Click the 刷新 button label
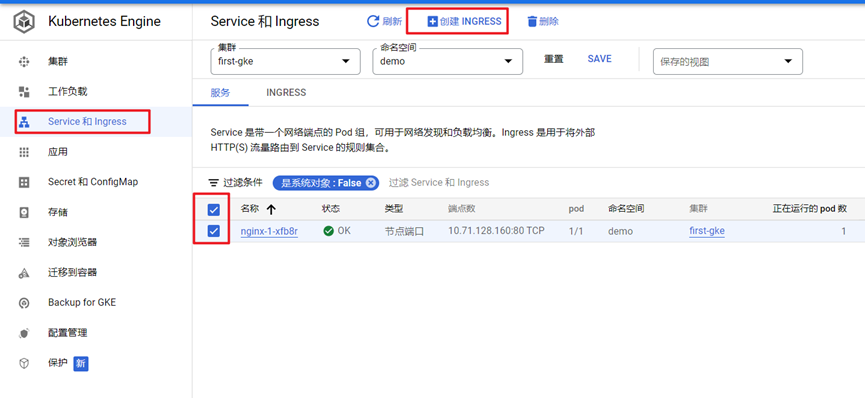The image size is (865, 398). tap(392, 22)
